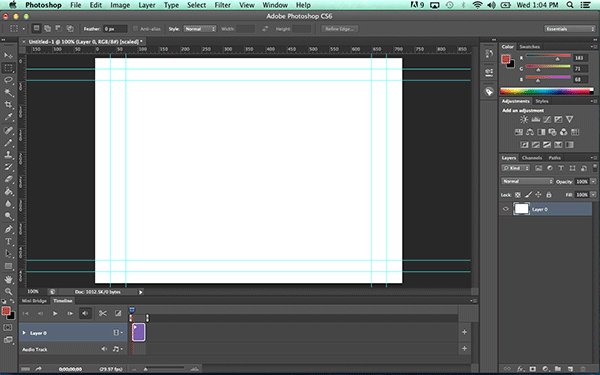Switch to the Mini Bridge tab
This screenshot has height=375, width=600.
pyautogui.click(x=34, y=301)
